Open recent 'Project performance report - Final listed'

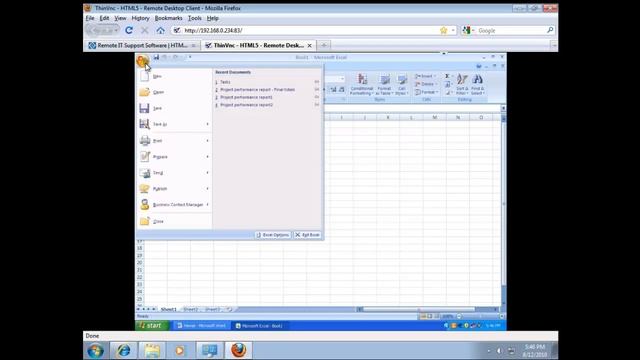pyautogui.click(x=267, y=90)
